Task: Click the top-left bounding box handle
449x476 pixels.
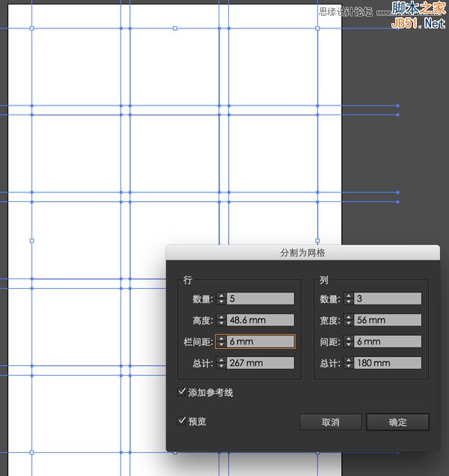Action: (x=31, y=28)
